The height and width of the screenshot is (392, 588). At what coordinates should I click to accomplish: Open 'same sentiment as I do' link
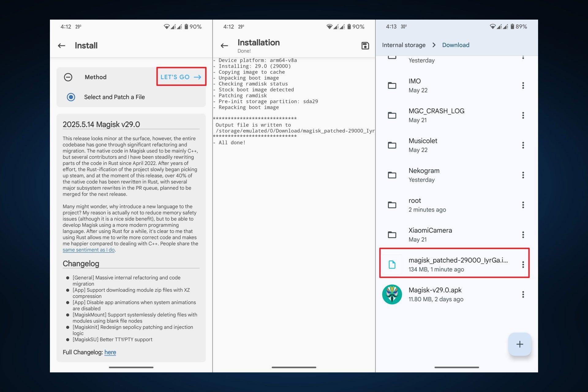coord(89,250)
